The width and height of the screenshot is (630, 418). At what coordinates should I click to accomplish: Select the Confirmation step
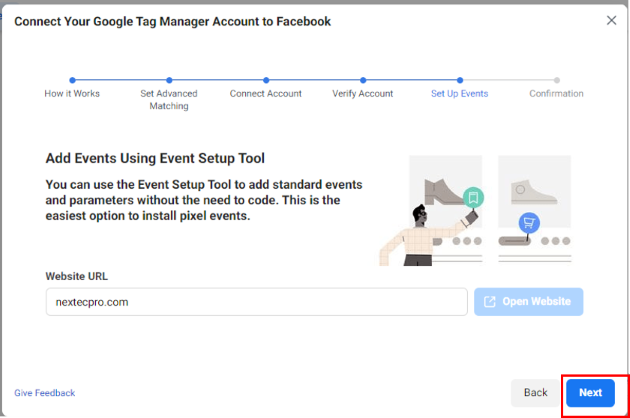(x=556, y=94)
